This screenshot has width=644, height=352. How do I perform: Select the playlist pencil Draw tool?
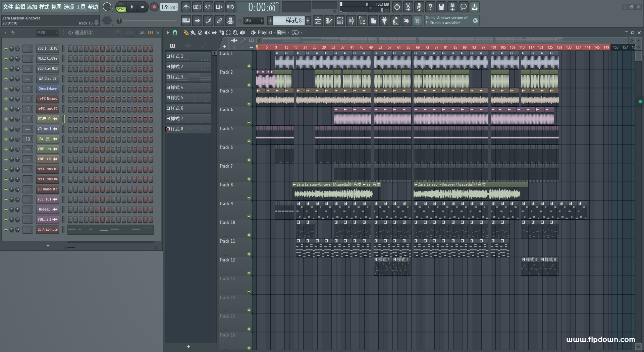[x=186, y=33]
